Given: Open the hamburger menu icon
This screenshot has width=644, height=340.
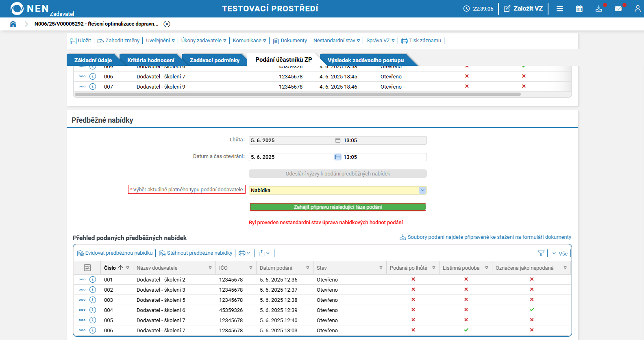Looking at the screenshot, I should coord(560,9).
